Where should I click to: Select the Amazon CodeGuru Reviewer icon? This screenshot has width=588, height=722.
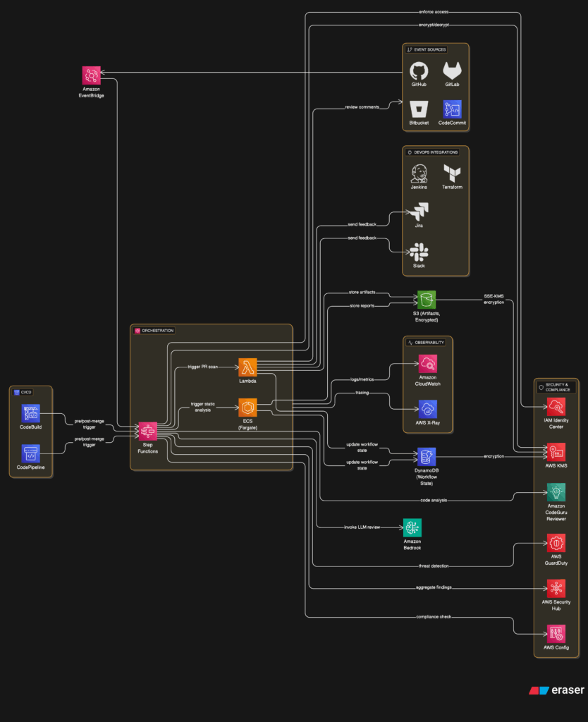click(556, 492)
